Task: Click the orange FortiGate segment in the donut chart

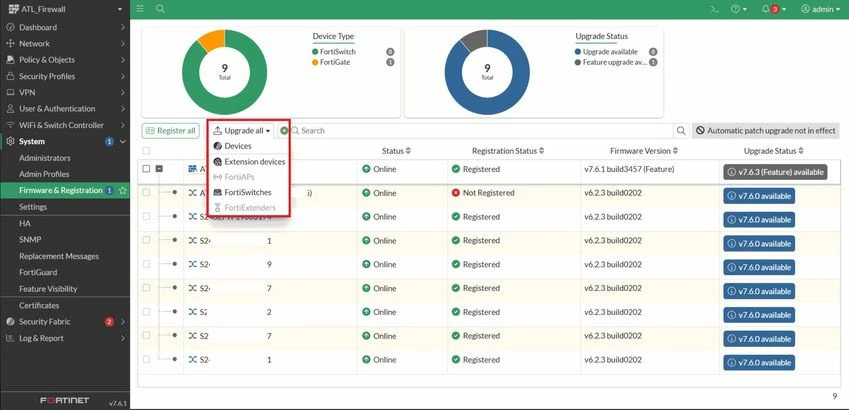Action: [x=212, y=39]
